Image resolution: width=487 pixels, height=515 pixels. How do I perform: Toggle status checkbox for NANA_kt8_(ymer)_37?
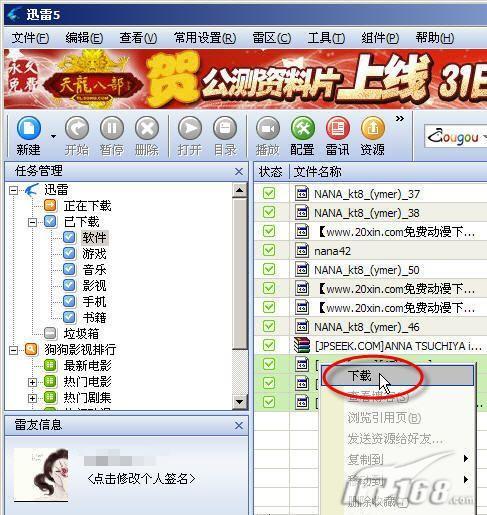[269, 193]
